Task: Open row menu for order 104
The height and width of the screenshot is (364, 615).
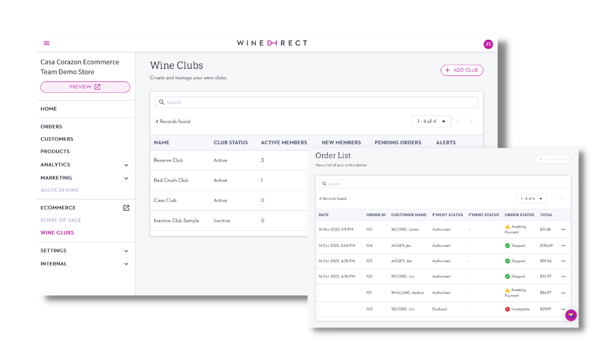Action: [x=563, y=246]
